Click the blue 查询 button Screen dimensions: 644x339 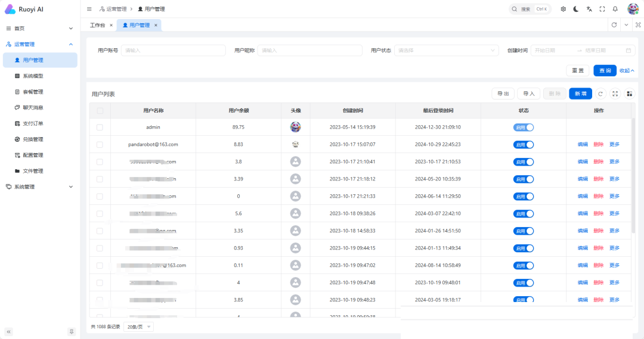tap(605, 70)
